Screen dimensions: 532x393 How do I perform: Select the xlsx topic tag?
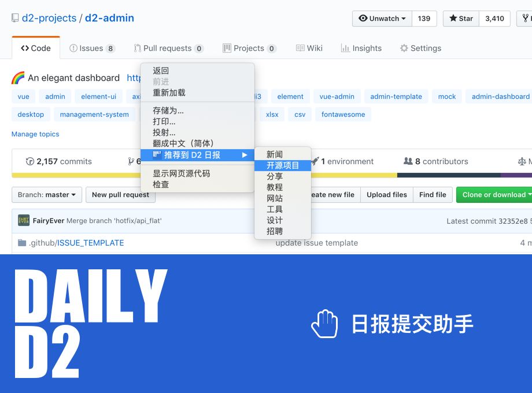tap(272, 114)
